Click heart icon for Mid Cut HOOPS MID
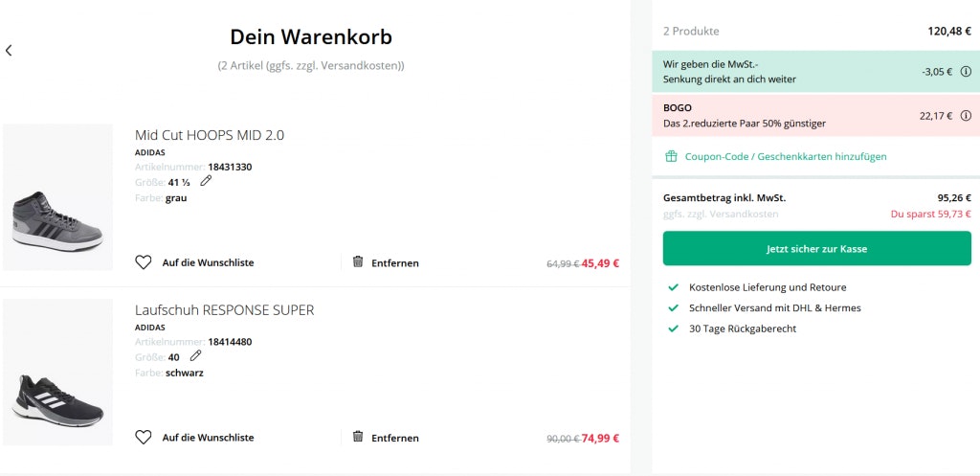The width and height of the screenshot is (980, 476). pos(144,262)
